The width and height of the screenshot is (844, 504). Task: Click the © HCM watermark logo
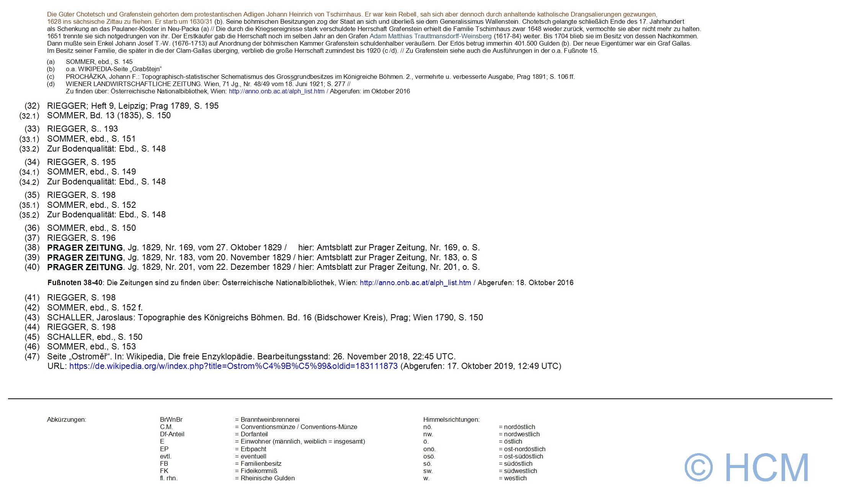[746, 468]
